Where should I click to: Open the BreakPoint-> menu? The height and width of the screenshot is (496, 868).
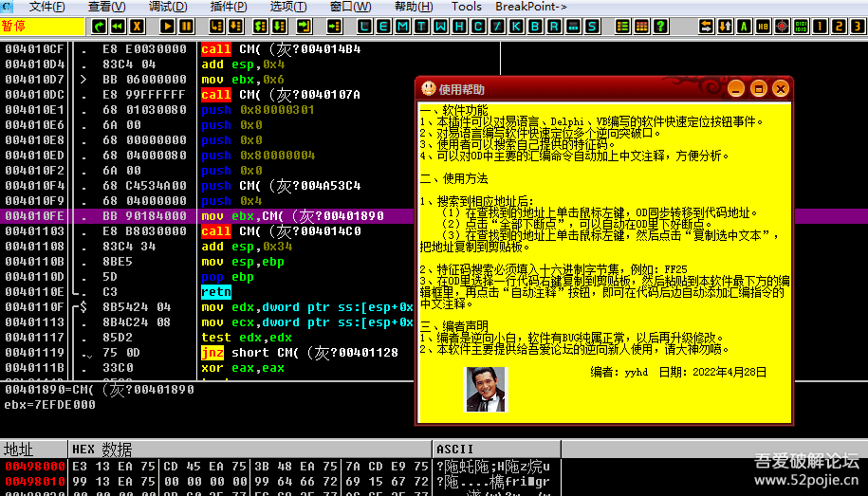click(x=531, y=7)
